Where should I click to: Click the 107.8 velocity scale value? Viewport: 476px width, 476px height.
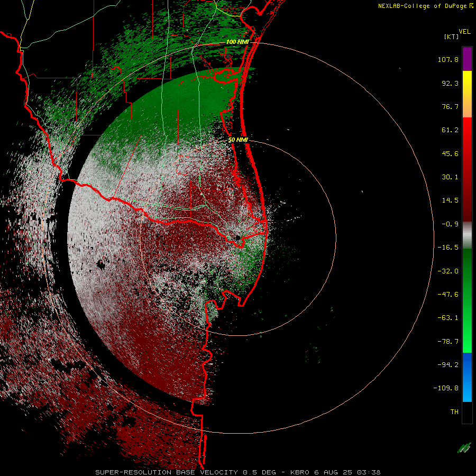(448, 59)
